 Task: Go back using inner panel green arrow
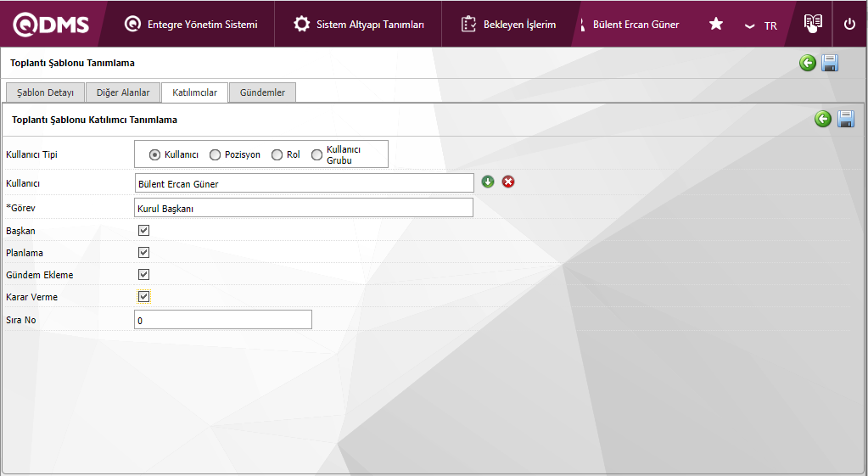coord(823,120)
